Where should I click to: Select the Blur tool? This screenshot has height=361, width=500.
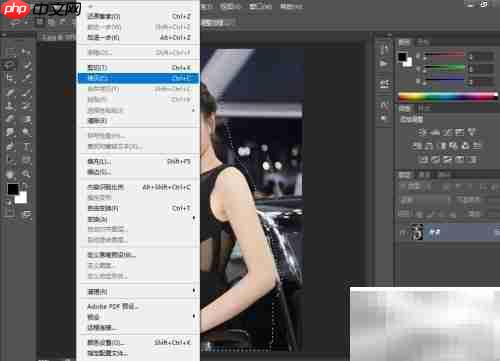pos(10,132)
